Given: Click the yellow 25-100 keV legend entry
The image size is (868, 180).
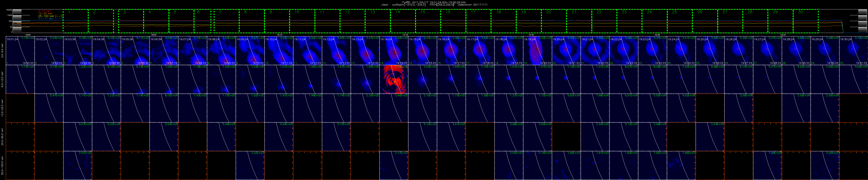Looking at the screenshot, I should tap(51, 16).
